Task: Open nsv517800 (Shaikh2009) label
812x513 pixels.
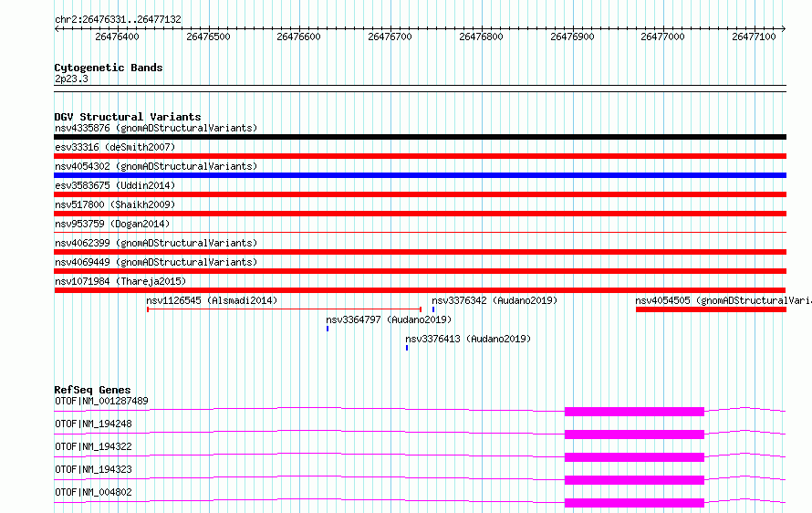Action: click(x=115, y=204)
